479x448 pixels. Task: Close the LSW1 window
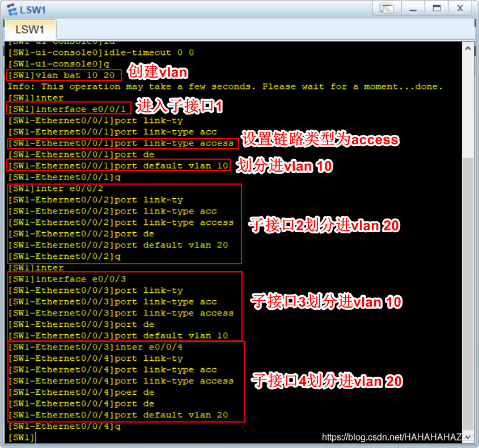pyautogui.click(x=460, y=8)
